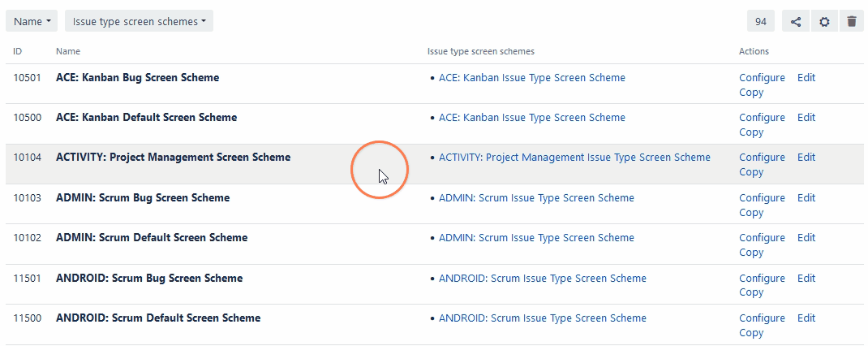Edit ADMIN: Scrum Default Screen Scheme
868x346 pixels.
point(806,238)
